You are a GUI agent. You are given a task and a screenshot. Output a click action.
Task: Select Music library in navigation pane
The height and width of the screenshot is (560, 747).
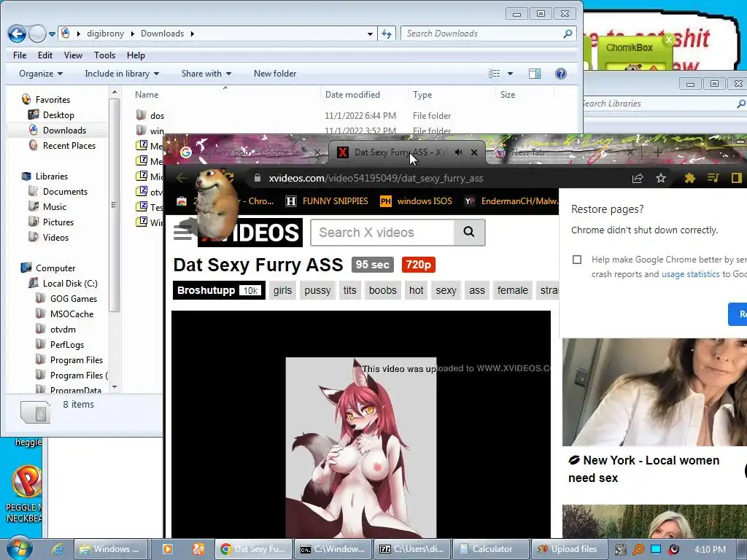pyautogui.click(x=54, y=206)
